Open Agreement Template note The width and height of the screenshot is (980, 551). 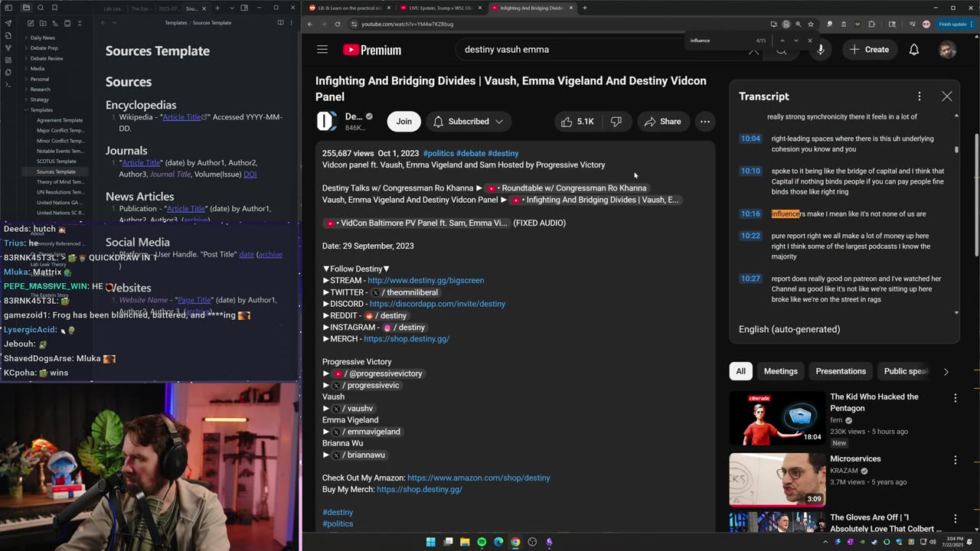(x=60, y=120)
